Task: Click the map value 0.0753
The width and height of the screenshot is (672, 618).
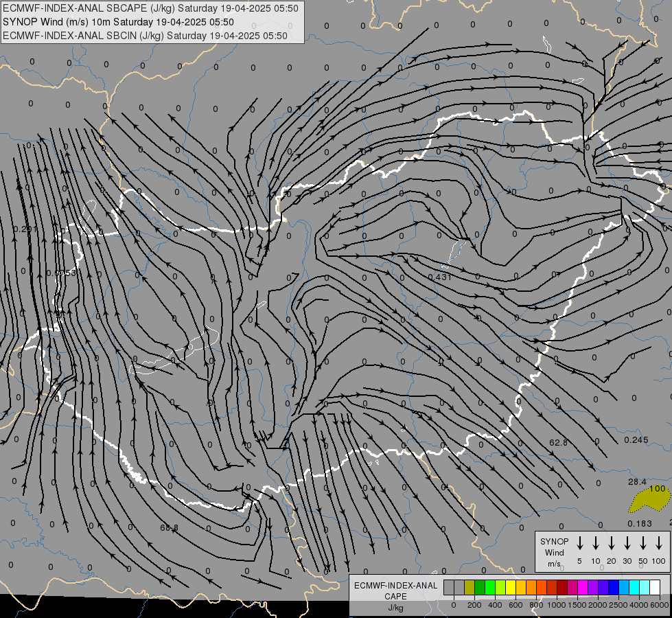Action: (x=61, y=273)
